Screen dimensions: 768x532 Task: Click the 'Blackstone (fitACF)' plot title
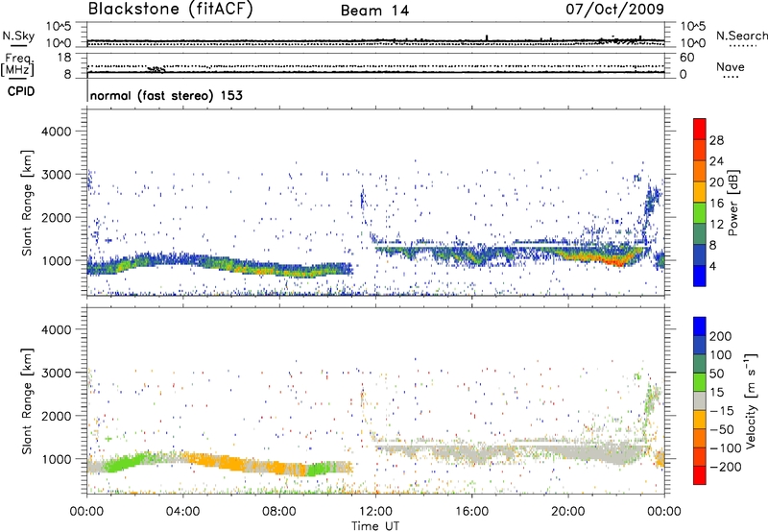pyautogui.click(x=171, y=9)
